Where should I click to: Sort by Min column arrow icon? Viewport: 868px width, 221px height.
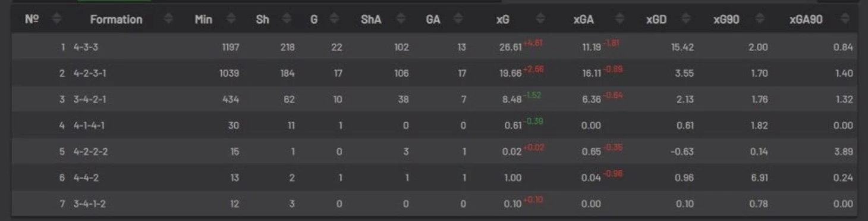pos(230,19)
